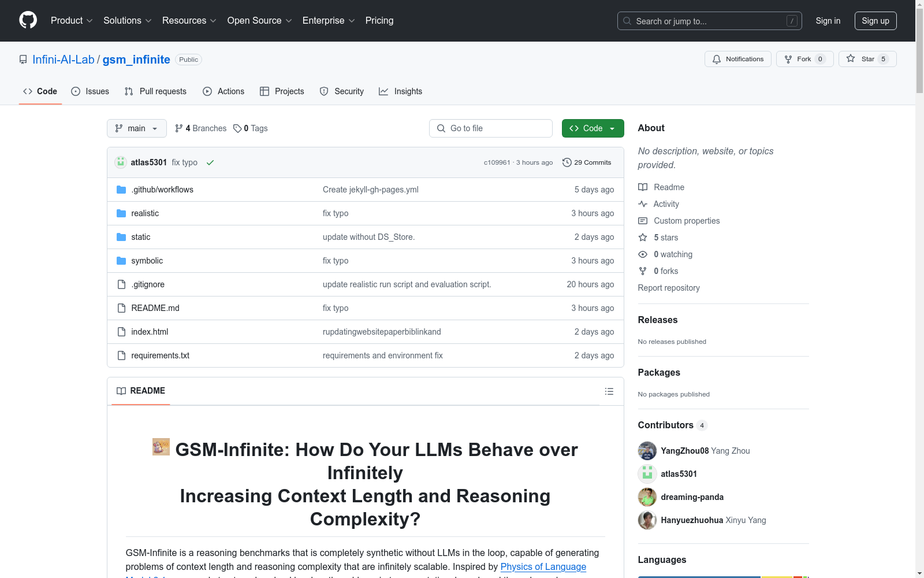
Task: Click the .gitignore file icon
Action: tap(121, 284)
